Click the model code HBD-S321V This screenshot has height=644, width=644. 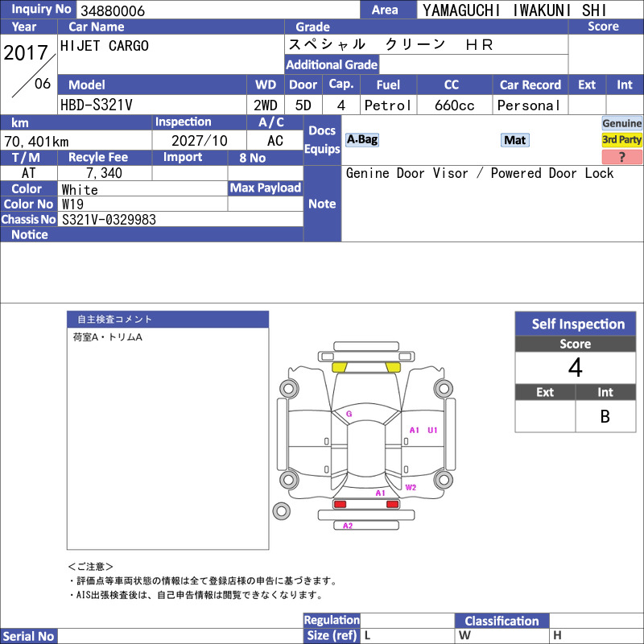96,105
